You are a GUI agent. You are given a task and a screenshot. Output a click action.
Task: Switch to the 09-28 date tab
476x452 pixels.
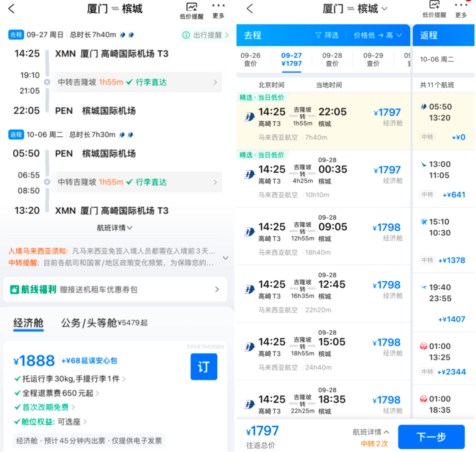(333, 59)
